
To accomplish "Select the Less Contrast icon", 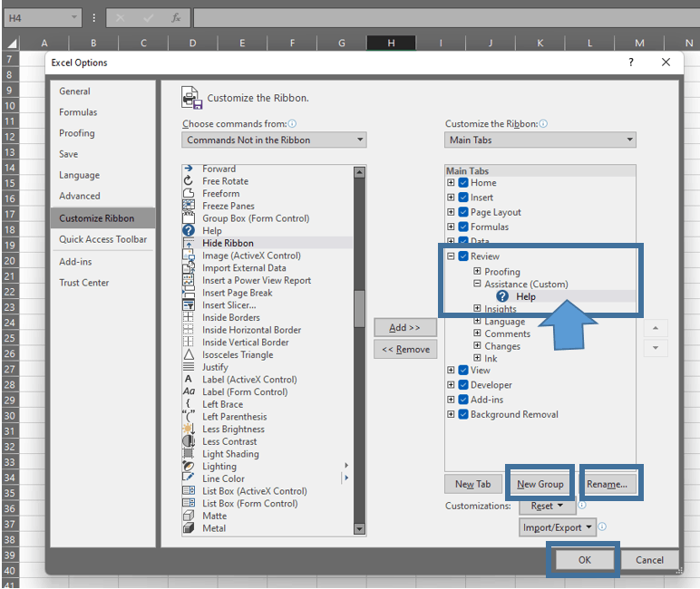I will tap(189, 441).
